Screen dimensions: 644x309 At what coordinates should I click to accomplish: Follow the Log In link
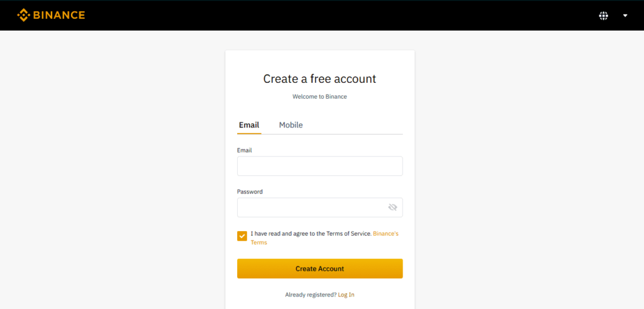[x=347, y=295]
